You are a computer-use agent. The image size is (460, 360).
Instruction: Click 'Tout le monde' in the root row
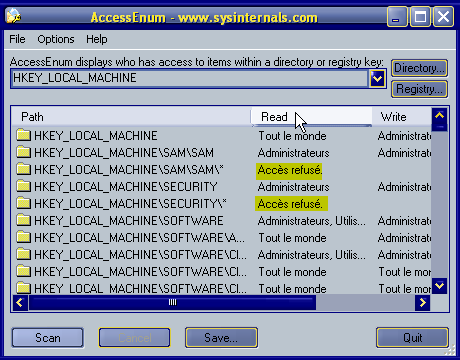pyautogui.click(x=292, y=136)
